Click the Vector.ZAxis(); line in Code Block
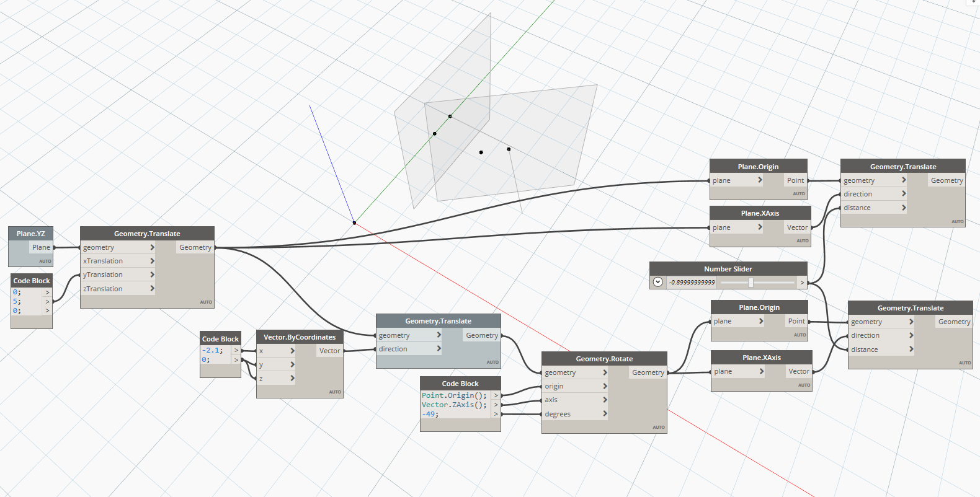Image resolution: width=980 pixels, height=497 pixels. pyautogui.click(x=455, y=405)
